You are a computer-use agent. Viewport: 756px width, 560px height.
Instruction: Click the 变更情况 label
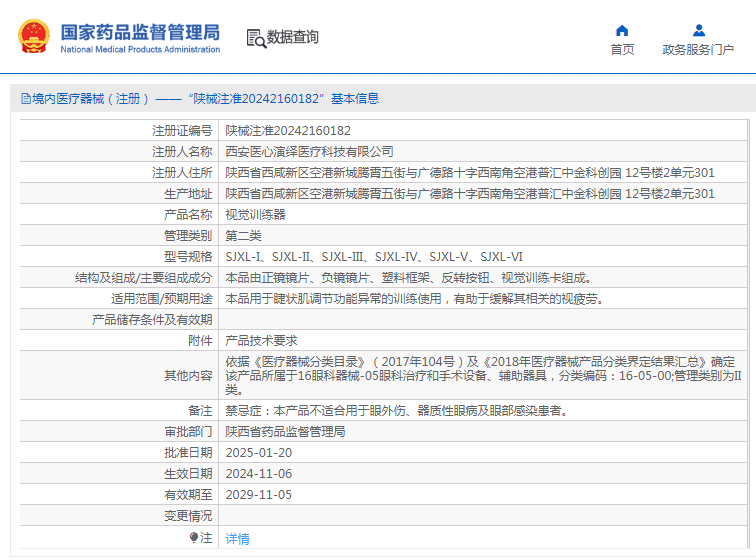pyautogui.click(x=188, y=516)
